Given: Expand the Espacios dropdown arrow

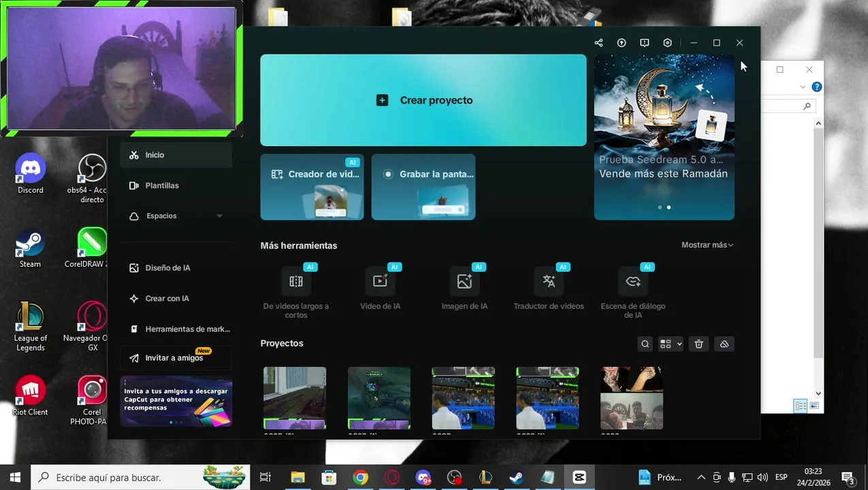Looking at the screenshot, I should (219, 216).
